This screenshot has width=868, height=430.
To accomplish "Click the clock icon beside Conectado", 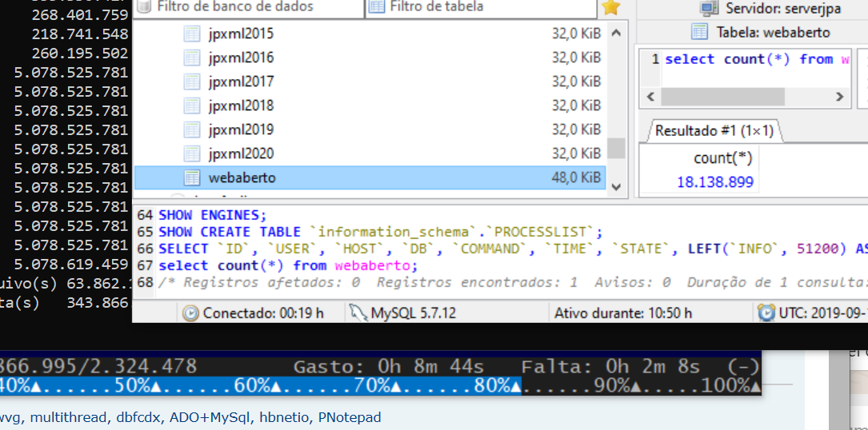I will coord(190,313).
